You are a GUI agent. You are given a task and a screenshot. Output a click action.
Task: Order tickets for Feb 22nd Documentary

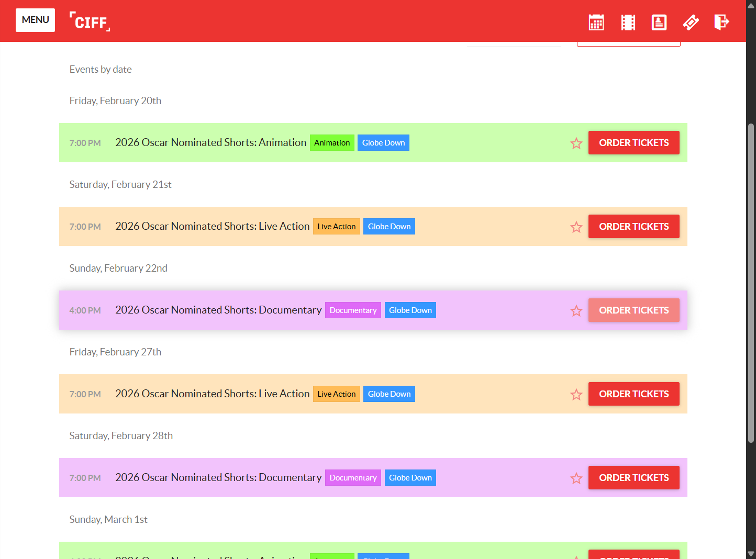(633, 310)
